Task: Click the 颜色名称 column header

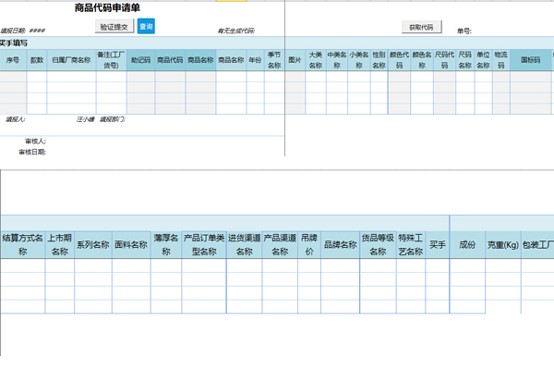Action: point(422,60)
